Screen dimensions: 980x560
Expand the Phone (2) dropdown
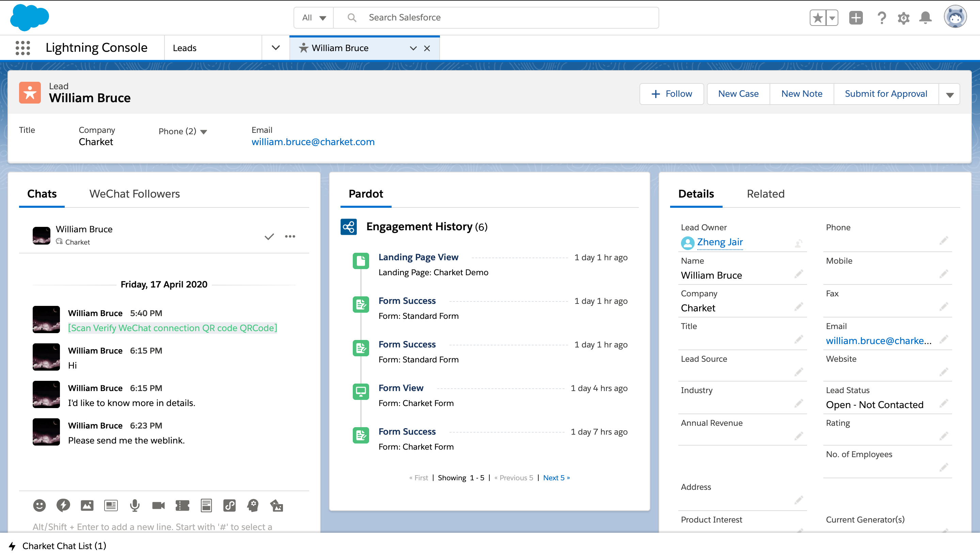pos(204,132)
